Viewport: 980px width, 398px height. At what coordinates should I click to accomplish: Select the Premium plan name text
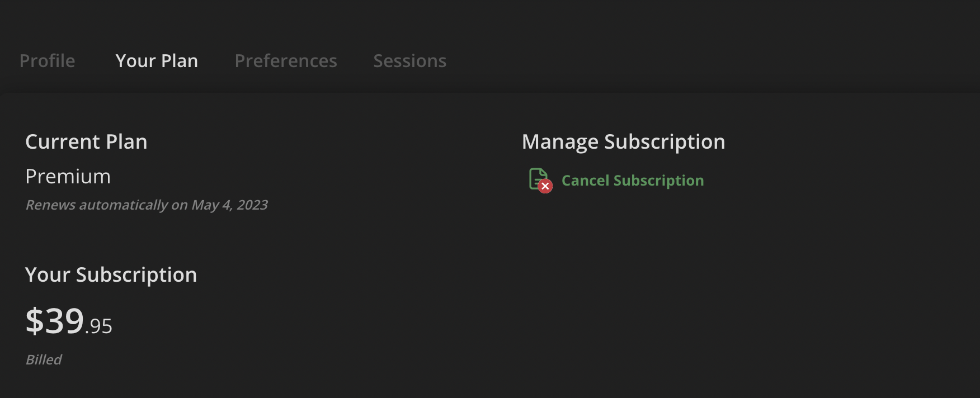(68, 177)
